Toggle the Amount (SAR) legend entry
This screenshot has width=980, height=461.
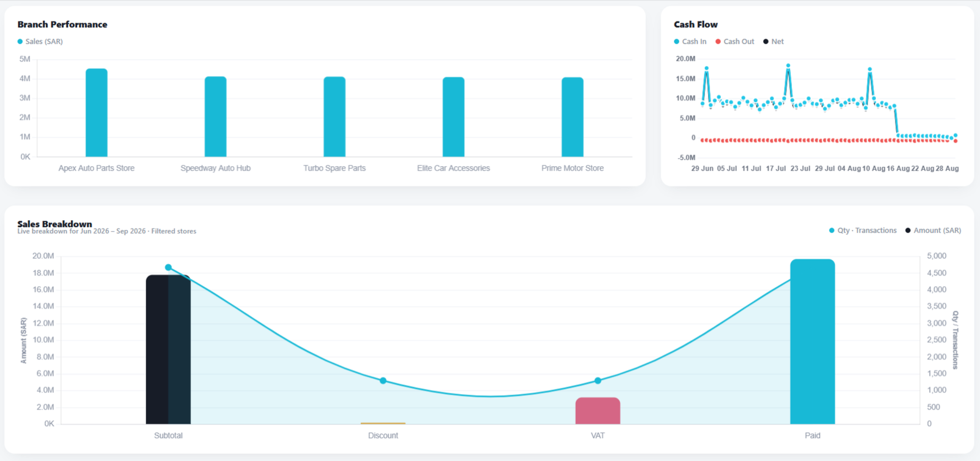(933, 230)
